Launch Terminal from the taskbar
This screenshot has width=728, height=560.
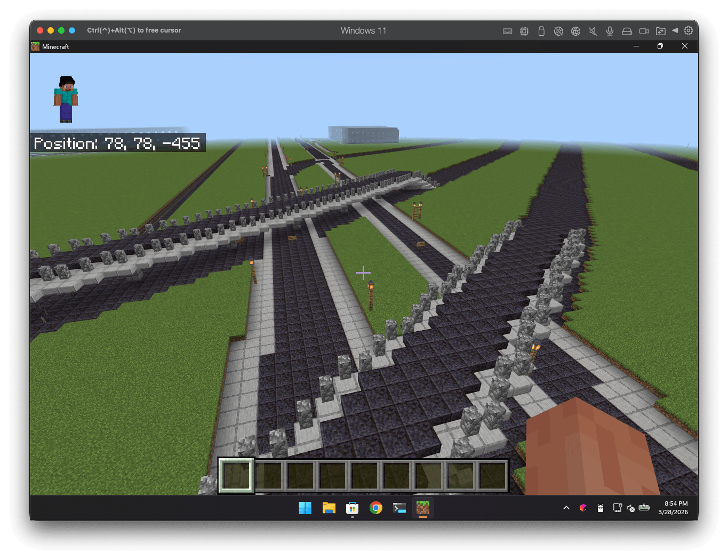pos(399,508)
